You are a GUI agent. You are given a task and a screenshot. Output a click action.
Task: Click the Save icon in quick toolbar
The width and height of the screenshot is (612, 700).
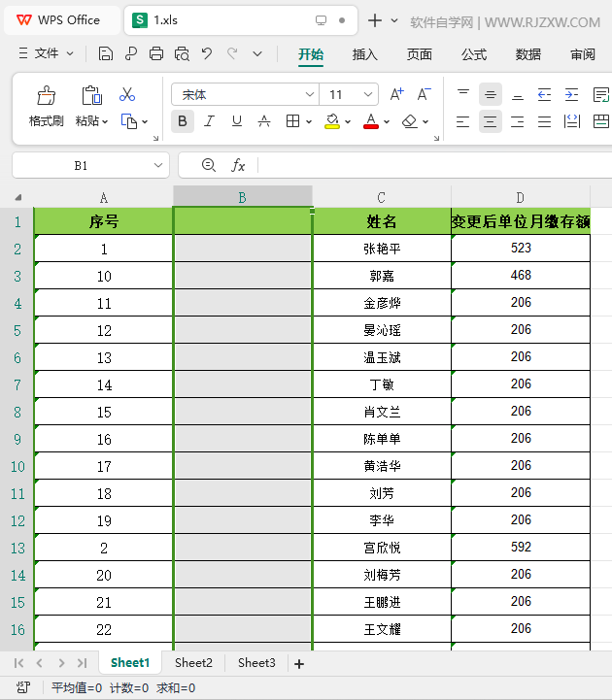(106, 54)
